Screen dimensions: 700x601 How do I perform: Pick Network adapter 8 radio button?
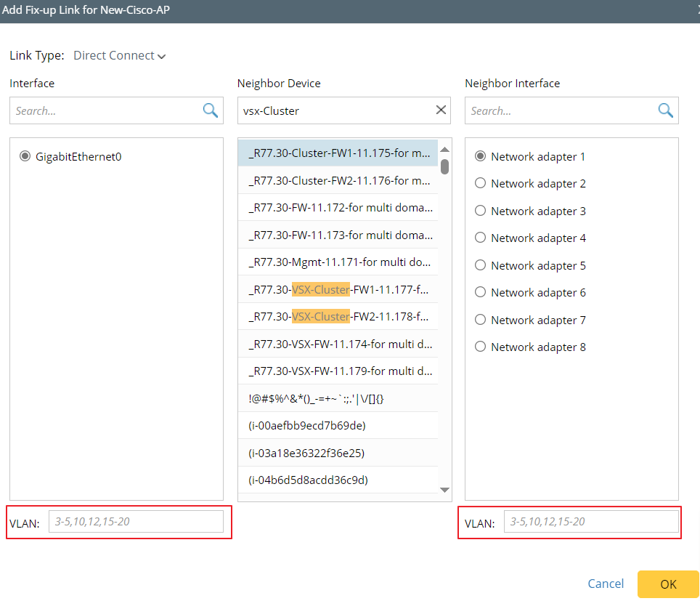[x=480, y=347]
